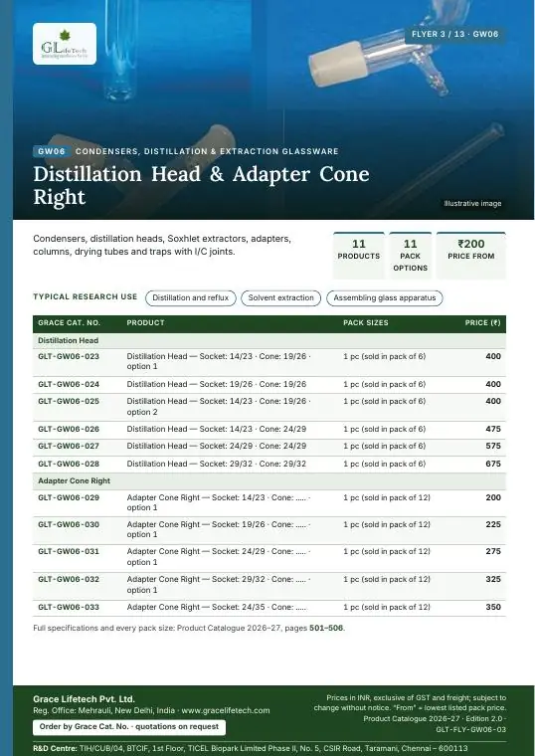The height and width of the screenshot is (756, 535).
Task: Click product Socket: 24/29 · Cone: 24/29 description
Action: [217, 446]
